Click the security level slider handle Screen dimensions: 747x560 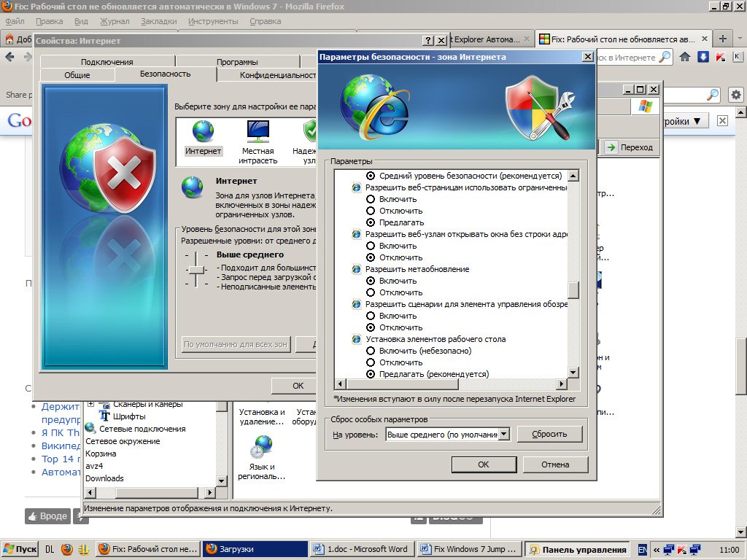[196, 269]
